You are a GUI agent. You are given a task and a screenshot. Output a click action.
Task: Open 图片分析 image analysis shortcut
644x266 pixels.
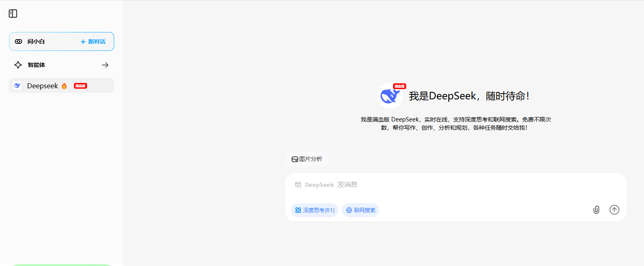pos(306,159)
